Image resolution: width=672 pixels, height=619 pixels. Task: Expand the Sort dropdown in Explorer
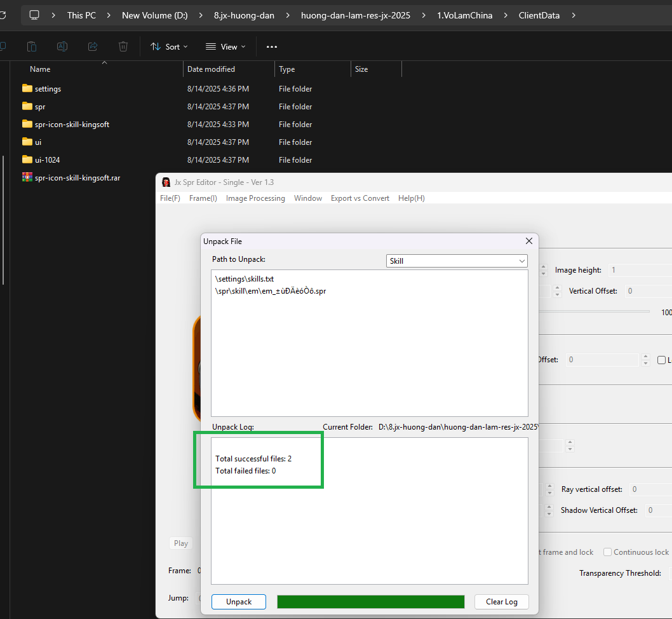169,46
